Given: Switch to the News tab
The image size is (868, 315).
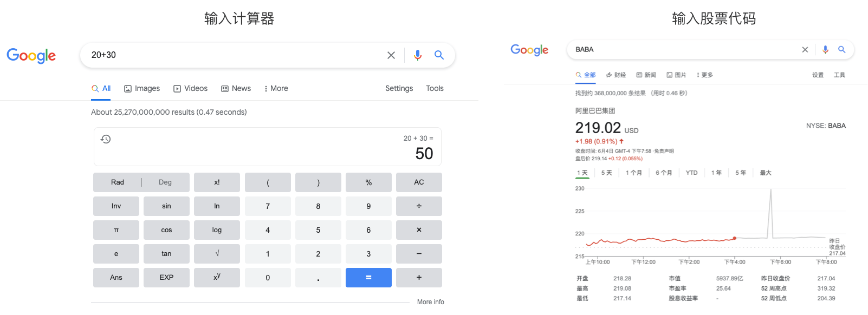Looking at the screenshot, I should tap(236, 88).
